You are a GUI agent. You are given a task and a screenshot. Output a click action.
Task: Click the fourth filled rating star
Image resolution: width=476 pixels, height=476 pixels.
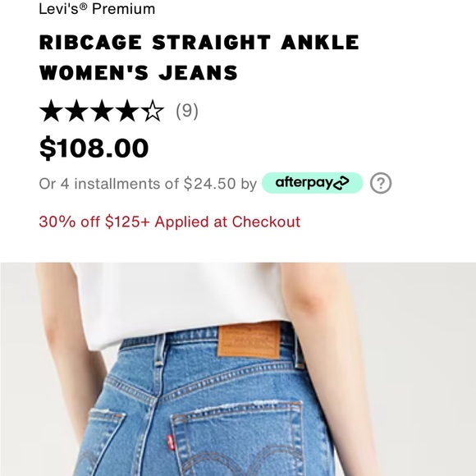(127, 111)
